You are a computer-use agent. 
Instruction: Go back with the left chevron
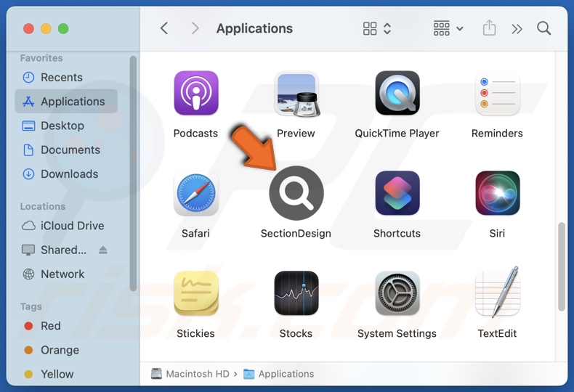click(164, 28)
